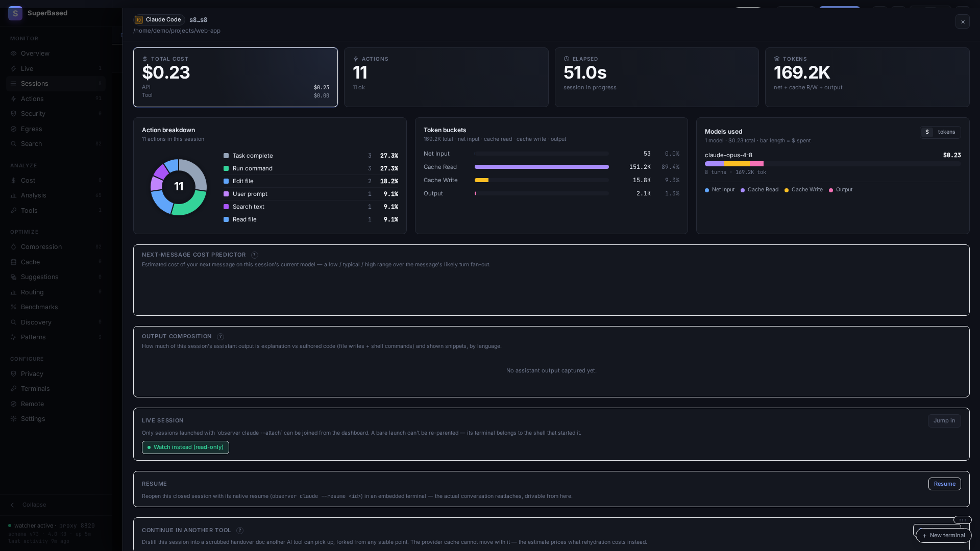980x551 pixels.
Task: Click the dotted grip handle above New terminal
Action: (962, 520)
